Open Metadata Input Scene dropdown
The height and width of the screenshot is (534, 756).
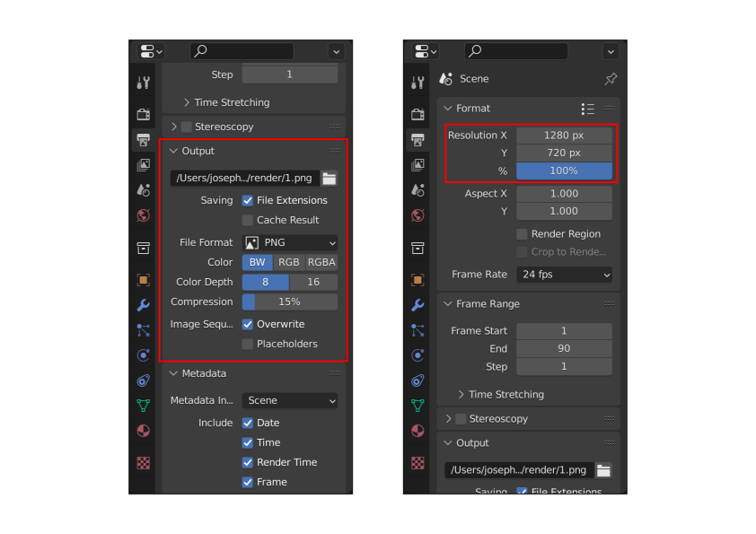click(x=290, y=401)
